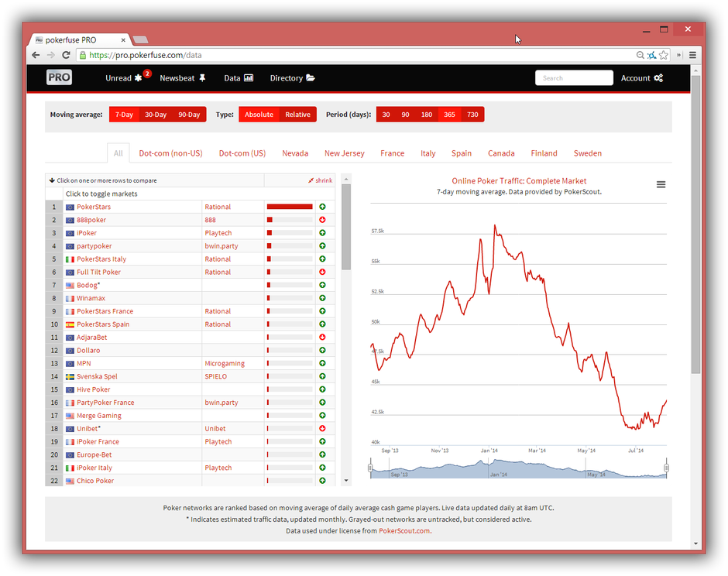Click the Sweden flag beside Svenska Spel

[70, 376]
